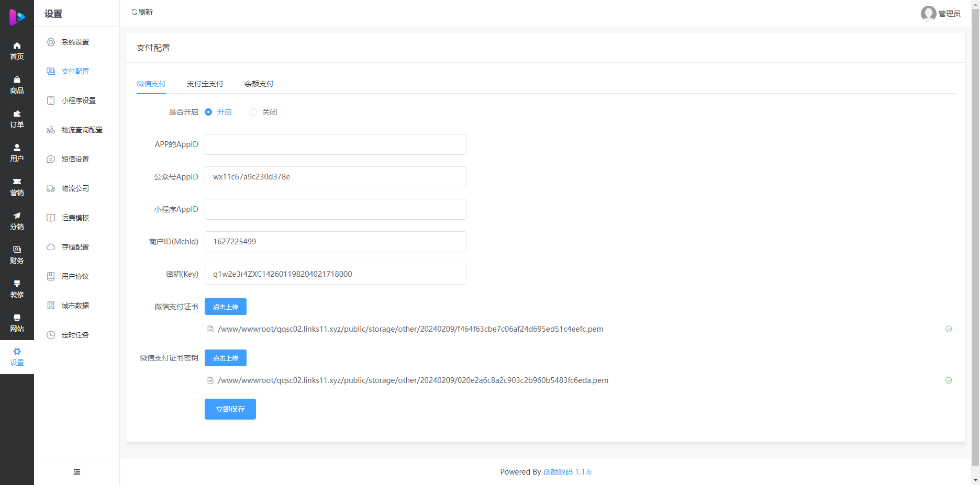Click the 物流查询配置 bicycle icon
Image resolution: width=980 pixels, height=485 pixels.
pyautogui.click(x=51, y=130)
